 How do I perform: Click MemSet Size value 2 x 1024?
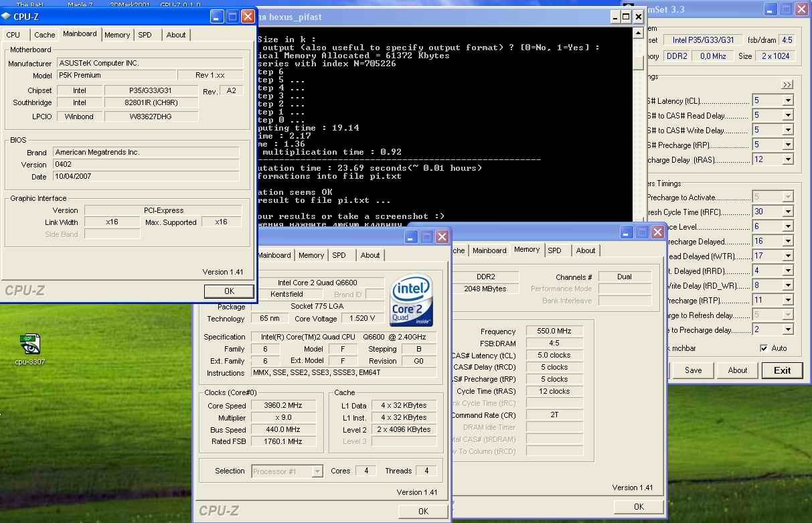(x=776, y=56)
